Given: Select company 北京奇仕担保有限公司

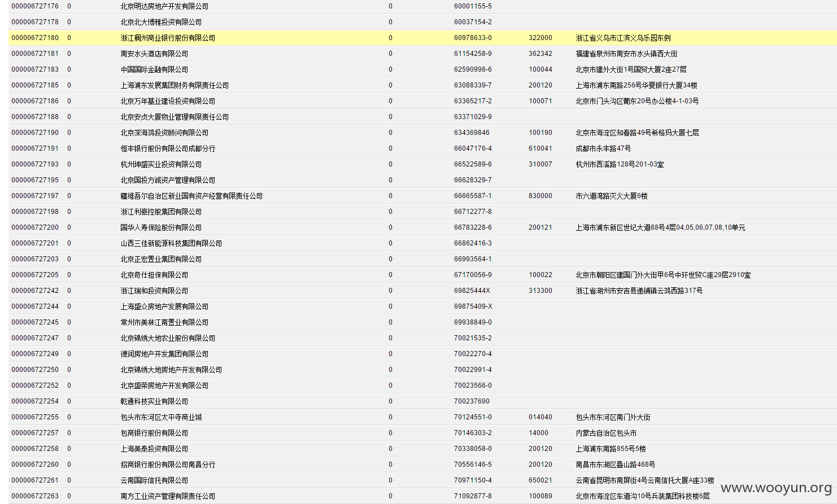Looking at the screenshot, I should coord(154,275).
